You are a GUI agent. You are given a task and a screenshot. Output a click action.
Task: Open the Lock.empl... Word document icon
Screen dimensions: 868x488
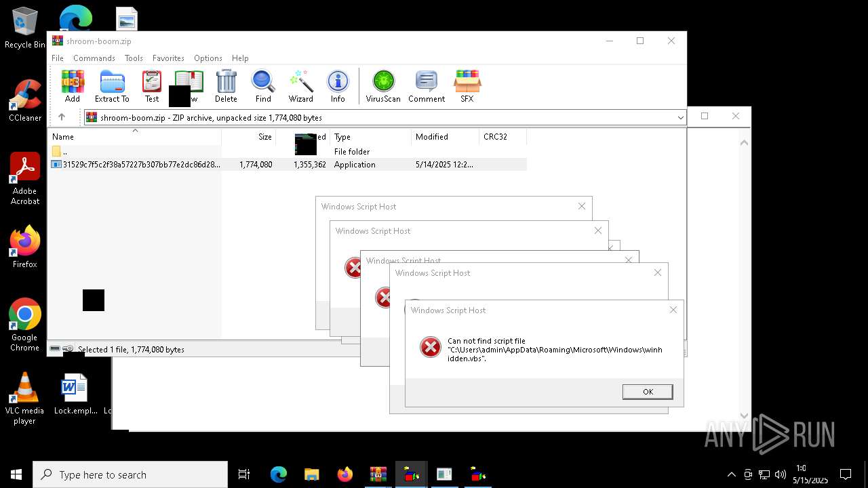tap(75, 394)
